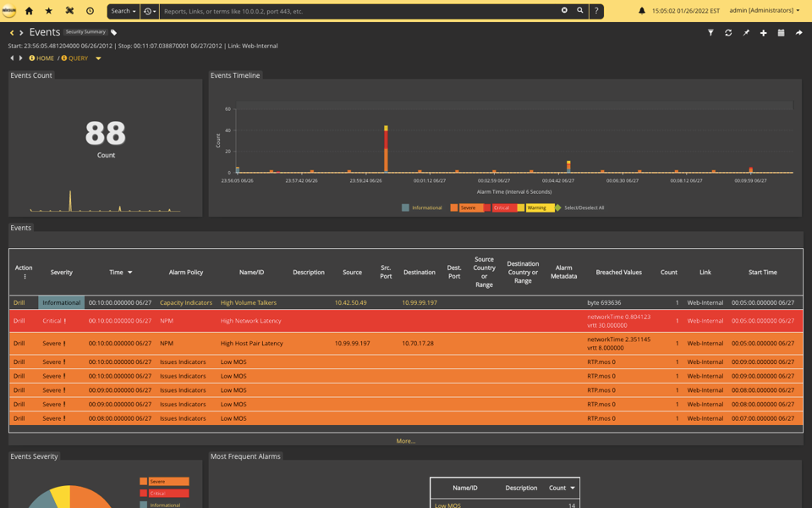
Task: Click the HOME breadcrumb info icon
Action: [x=32, y=58]
